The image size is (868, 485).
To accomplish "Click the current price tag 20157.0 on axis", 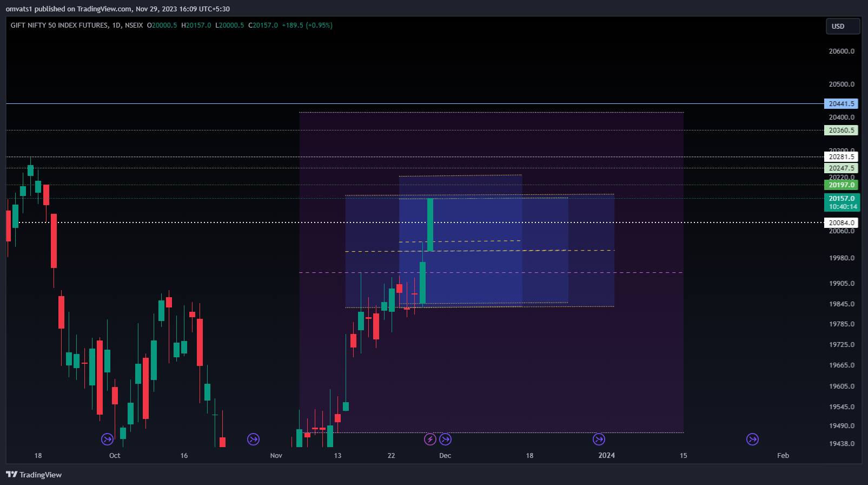I will pyautogui.click(x=842, y=198).
